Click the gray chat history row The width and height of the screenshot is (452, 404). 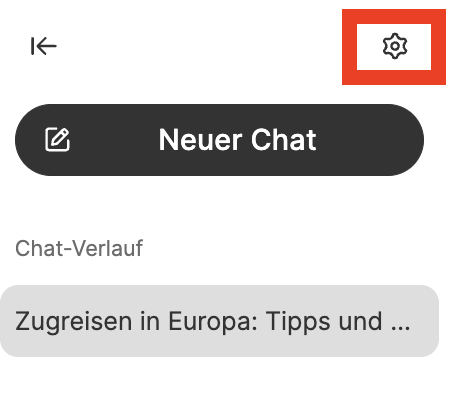219,321
